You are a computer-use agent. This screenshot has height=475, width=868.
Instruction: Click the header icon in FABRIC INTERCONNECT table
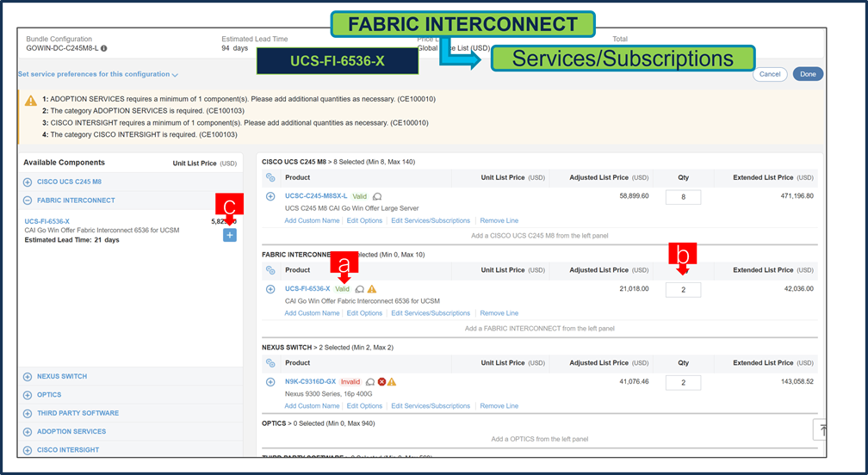point(270,270)
